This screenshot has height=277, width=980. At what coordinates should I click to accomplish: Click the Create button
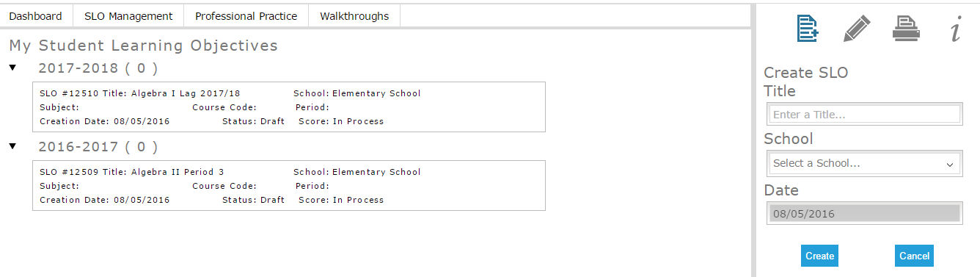pyautogui.click(x=819, y=256)
